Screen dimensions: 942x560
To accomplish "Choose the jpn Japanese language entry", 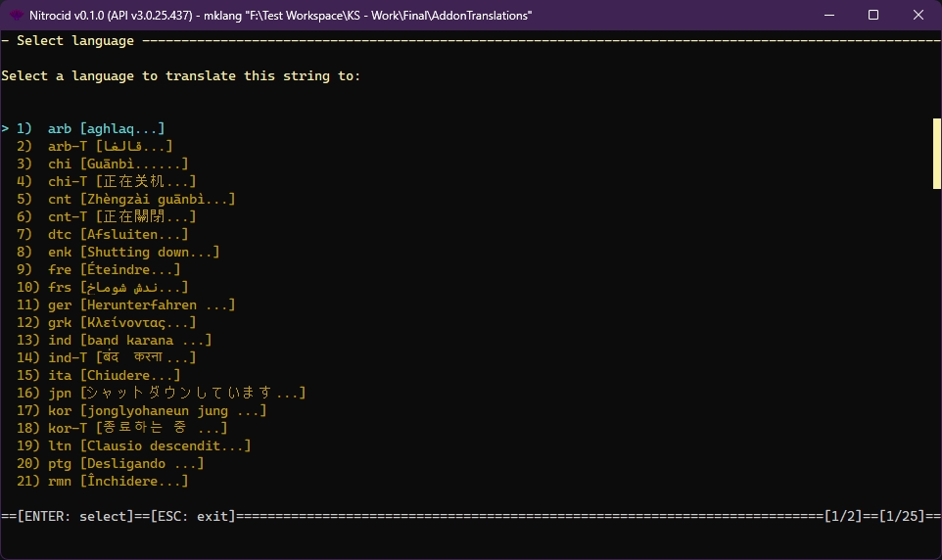I will click(x=176, y=393).
